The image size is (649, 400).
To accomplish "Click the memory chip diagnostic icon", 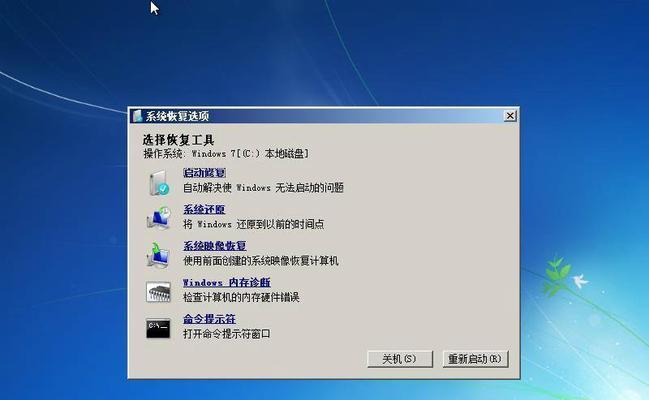I will (158, 292).
